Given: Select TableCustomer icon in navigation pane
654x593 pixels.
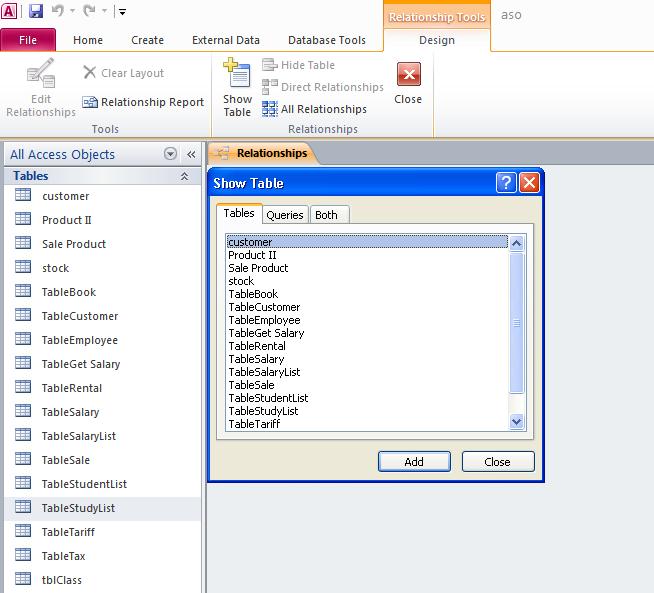Looking at the screenshot, I should pos(23,315).
